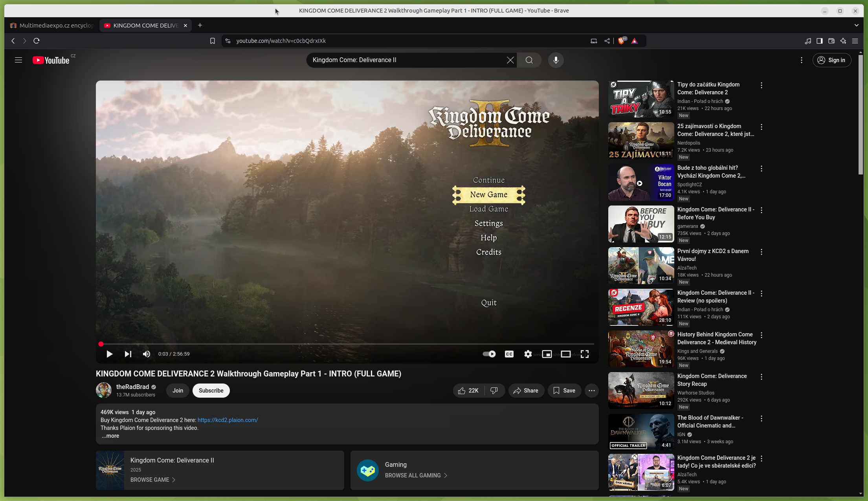The height and width of the screenshot is (501, 868).
Task: Click the dislike thumbs-down icon
Action: click(x=494, y=391)
